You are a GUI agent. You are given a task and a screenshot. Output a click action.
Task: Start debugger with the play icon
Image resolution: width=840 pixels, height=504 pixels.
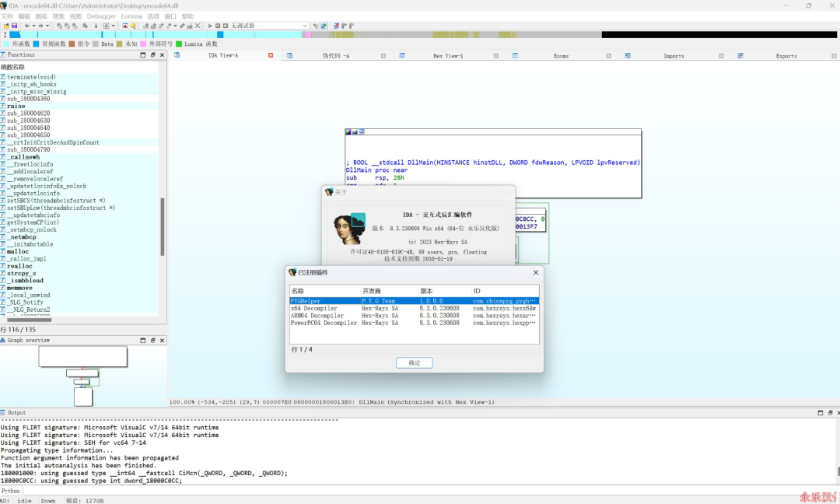[210, 26]
